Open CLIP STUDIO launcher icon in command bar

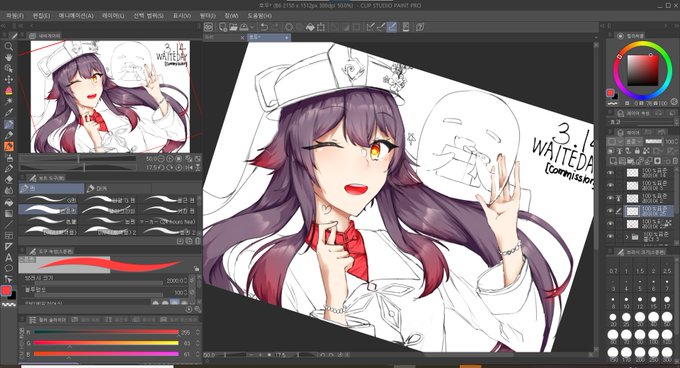point(209,27)
